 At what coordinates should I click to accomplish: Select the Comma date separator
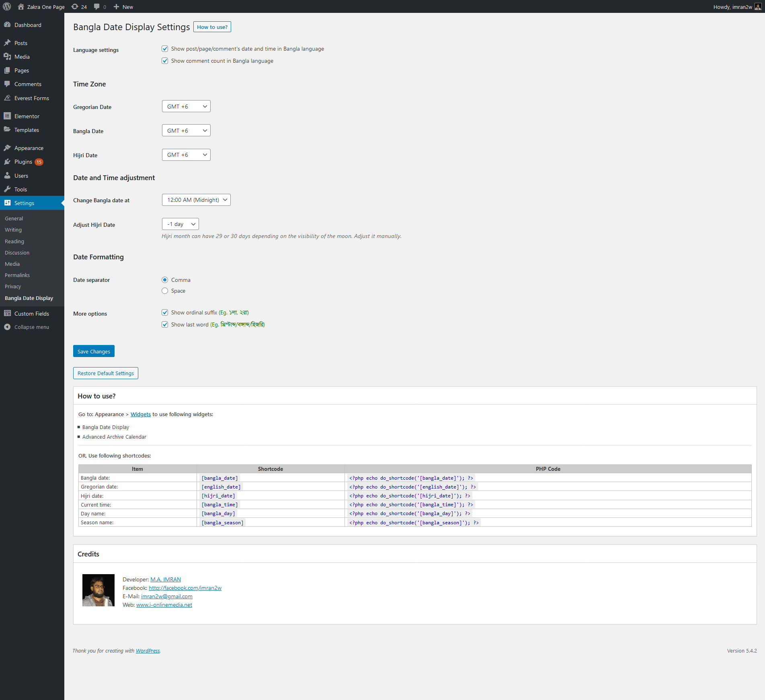point(165,280)
